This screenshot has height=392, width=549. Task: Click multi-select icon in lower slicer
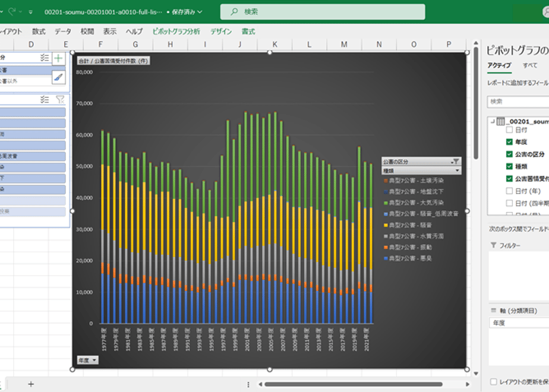[x=45, y=100]
